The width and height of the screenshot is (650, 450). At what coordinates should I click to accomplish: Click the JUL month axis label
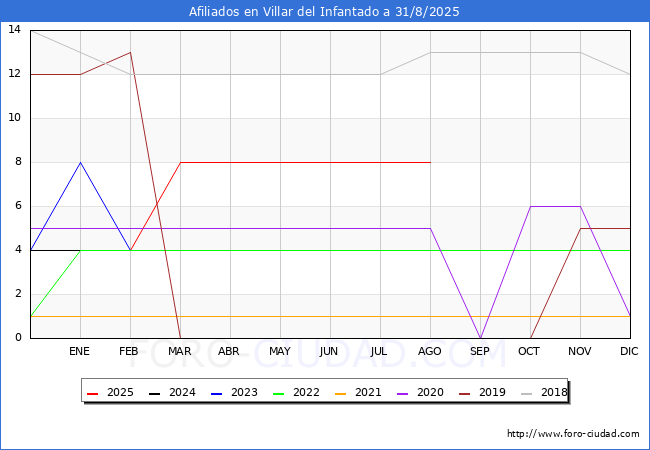379,351
